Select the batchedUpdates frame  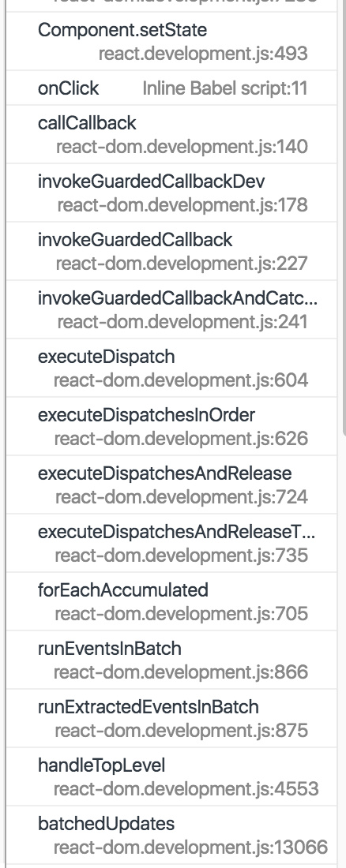coord(171,836)
